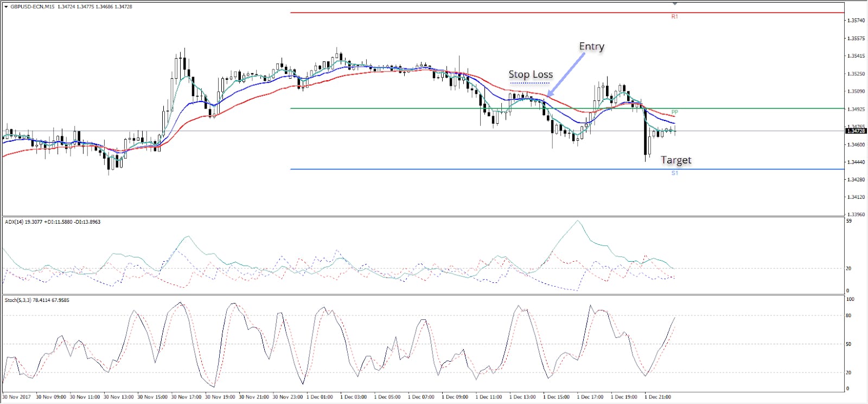Click the current price tag 1.34728
868x404 pixels.
[856, 131]
